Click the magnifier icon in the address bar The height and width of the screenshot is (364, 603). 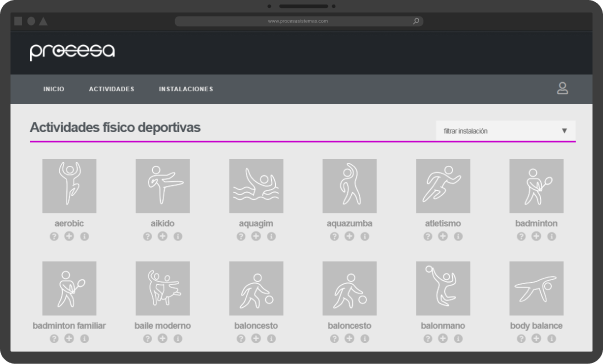click(x=416, y=21)
